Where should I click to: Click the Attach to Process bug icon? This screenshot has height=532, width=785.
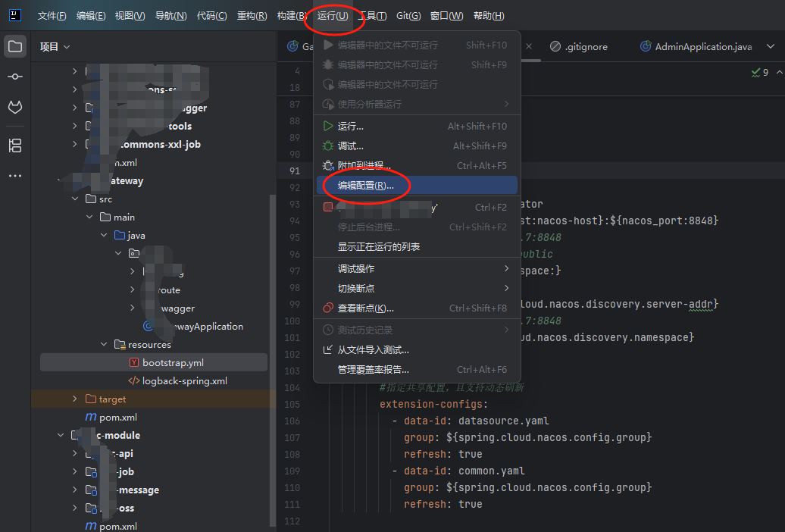tap(328, 165)
